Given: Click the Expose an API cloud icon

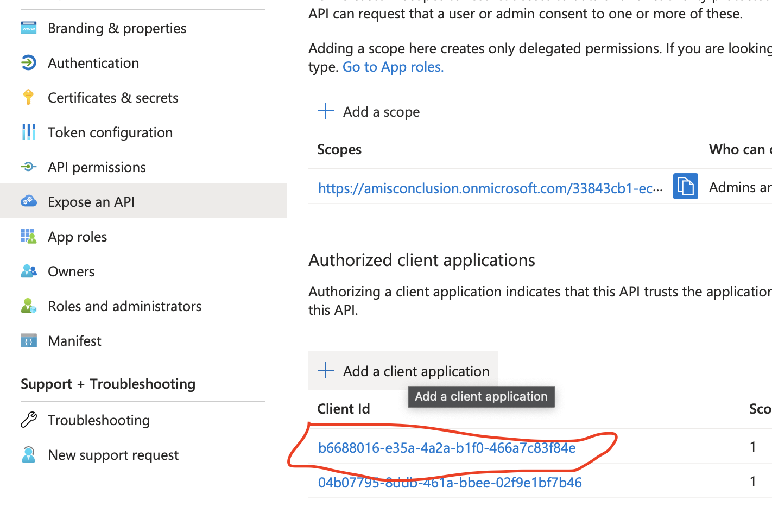Looking at the screenshot, I should 28,201.
